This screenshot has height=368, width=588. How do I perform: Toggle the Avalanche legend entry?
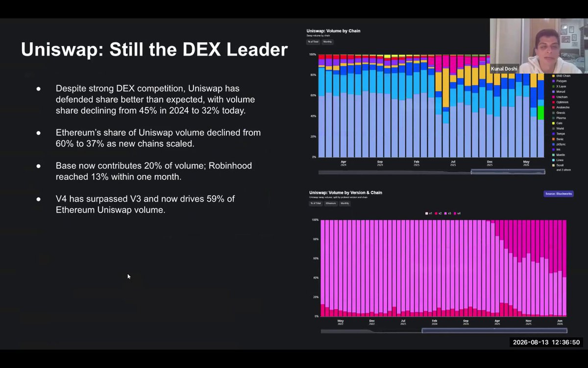tap(561, 107)
